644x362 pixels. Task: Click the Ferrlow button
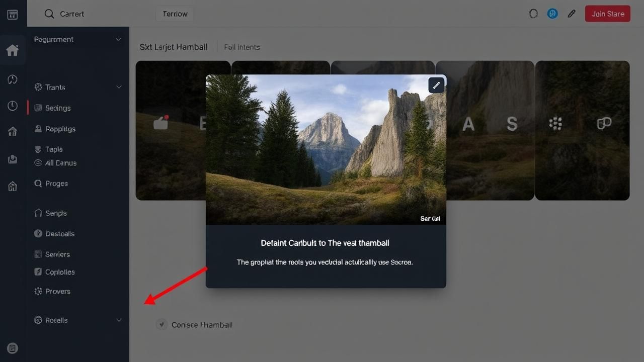point(175,14)
